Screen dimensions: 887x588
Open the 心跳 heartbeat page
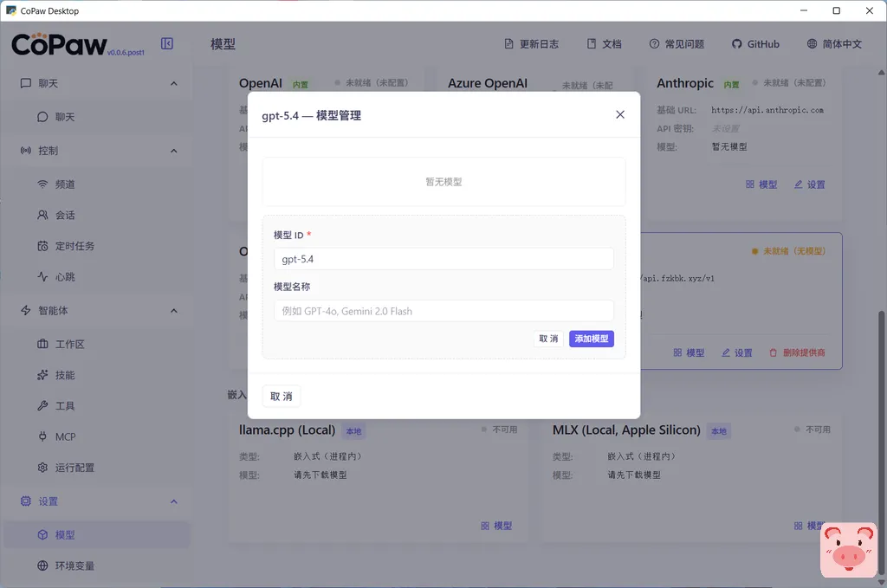point(97,277)
